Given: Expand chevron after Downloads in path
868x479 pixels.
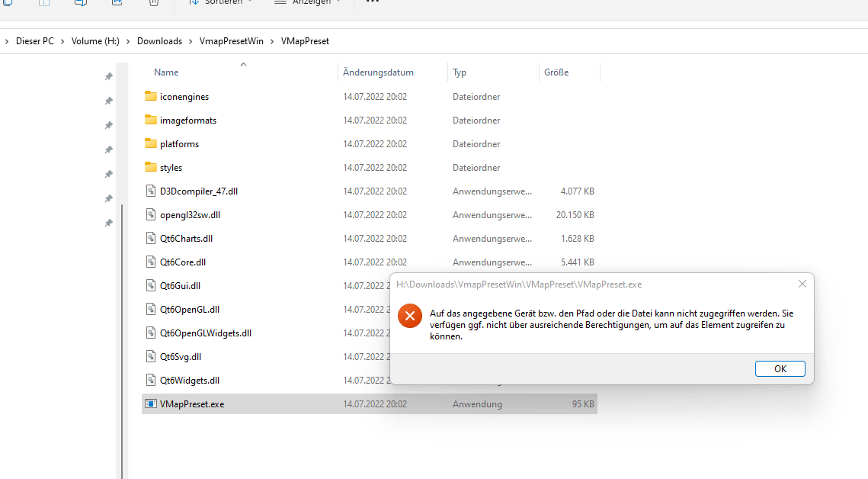Looking at the screenshot, I should tap(191, 41).
